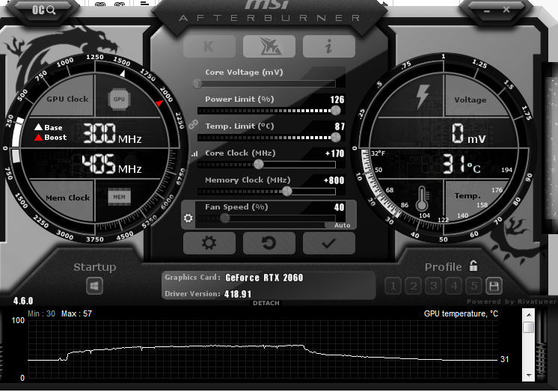Click the Kombustor K button
The height and width of the screenshot is (392, 558).
(209, 46)
